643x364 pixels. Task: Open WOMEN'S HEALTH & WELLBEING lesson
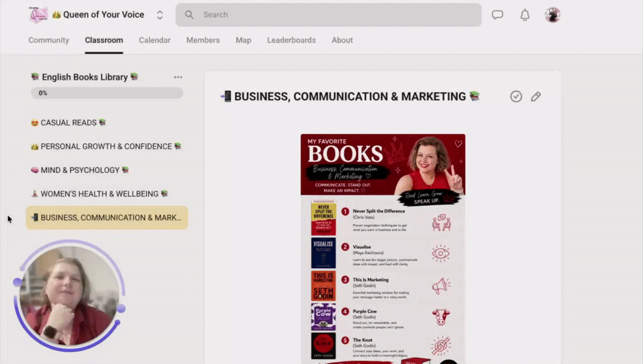pyautogui.click(x=107, y=194)
